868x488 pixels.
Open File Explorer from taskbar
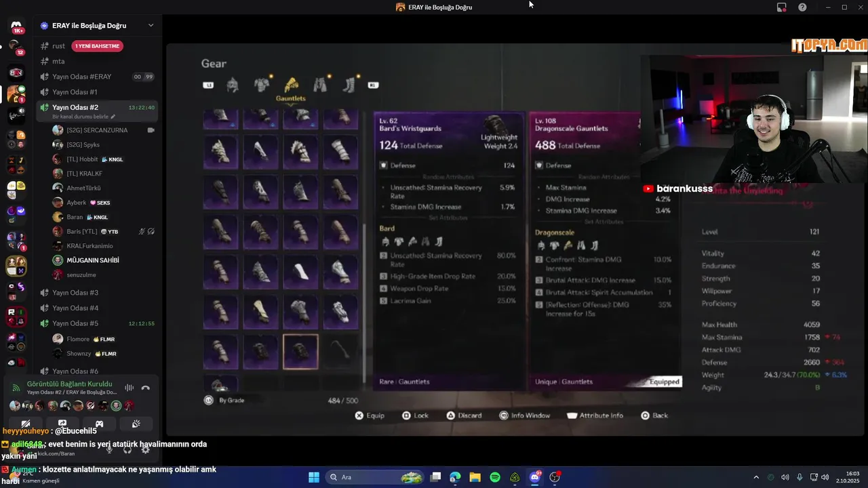[x=475, y=477]
